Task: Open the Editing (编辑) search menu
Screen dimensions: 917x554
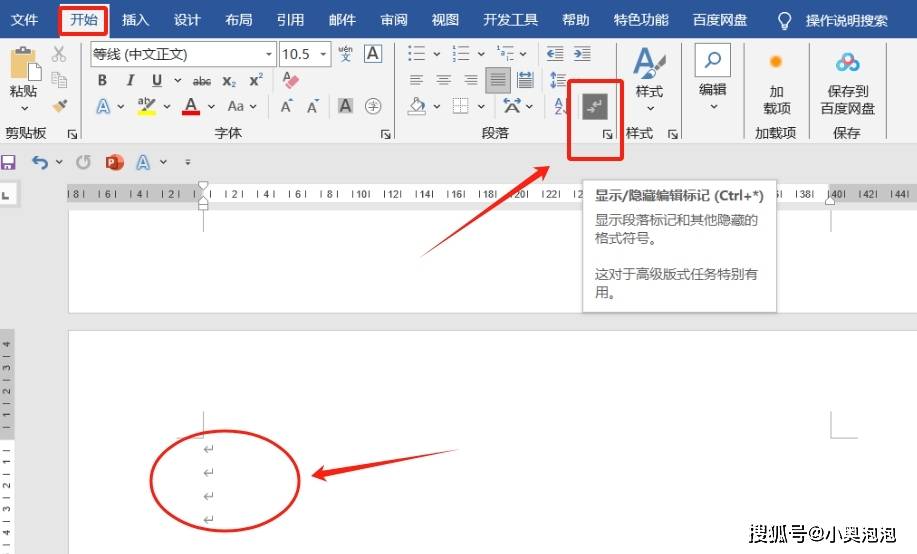Action: coord(713,78)
